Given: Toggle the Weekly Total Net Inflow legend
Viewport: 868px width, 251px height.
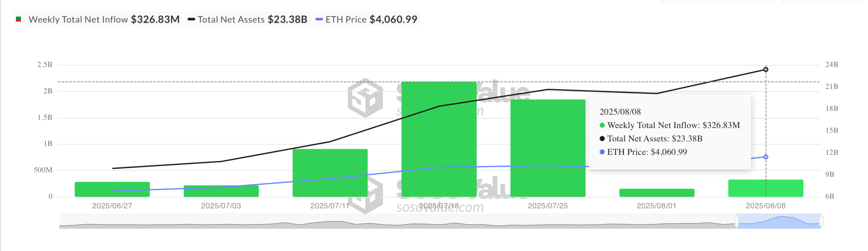Looking at the screenshot, I should pyautogui.click(x=98, y=19).
